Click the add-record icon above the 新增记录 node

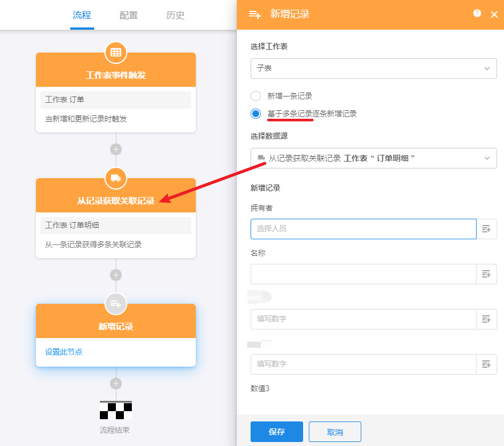[x=116, y=304]
